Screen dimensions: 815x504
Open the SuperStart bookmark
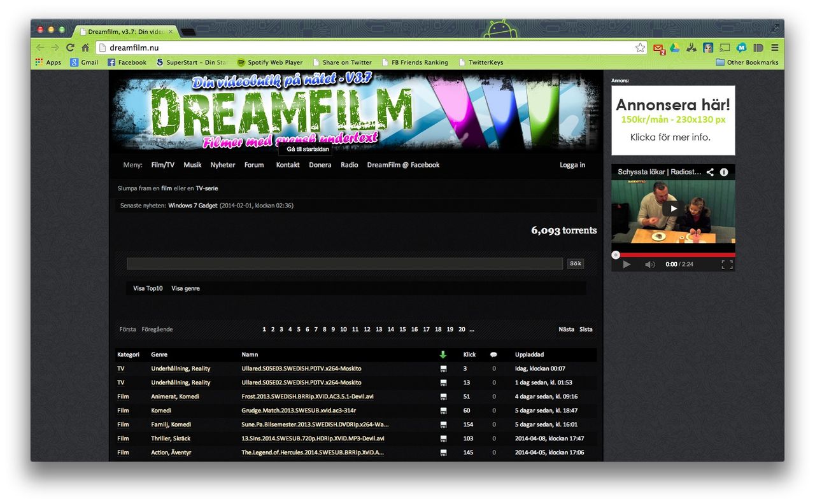click(x=192, y=62)
